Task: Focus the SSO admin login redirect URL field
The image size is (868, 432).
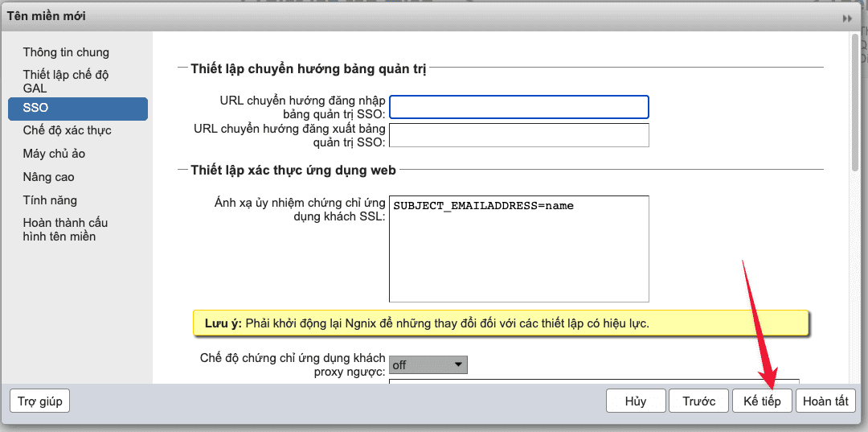Action: tap(518, 107)
